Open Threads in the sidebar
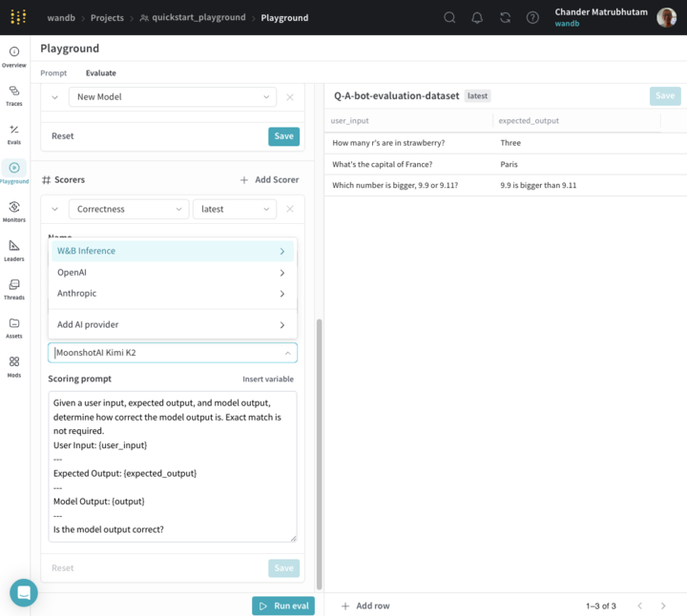Screen dimensions: 687x616 point(14,289)
